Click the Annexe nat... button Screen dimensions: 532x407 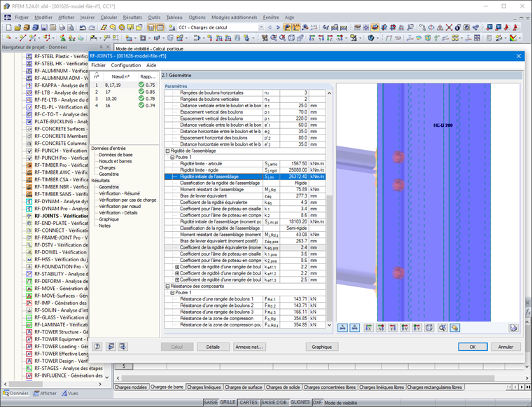(x=249, y=347)
